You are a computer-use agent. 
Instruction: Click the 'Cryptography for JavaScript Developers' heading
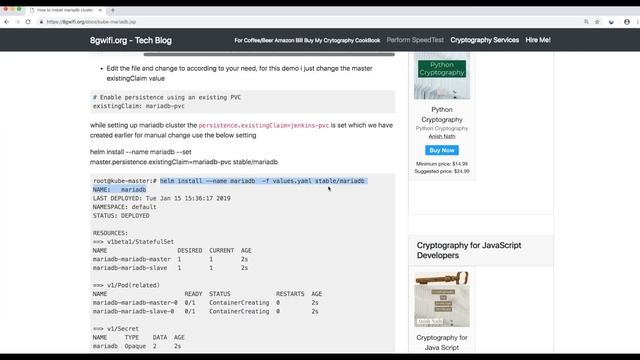click(469, 250)
